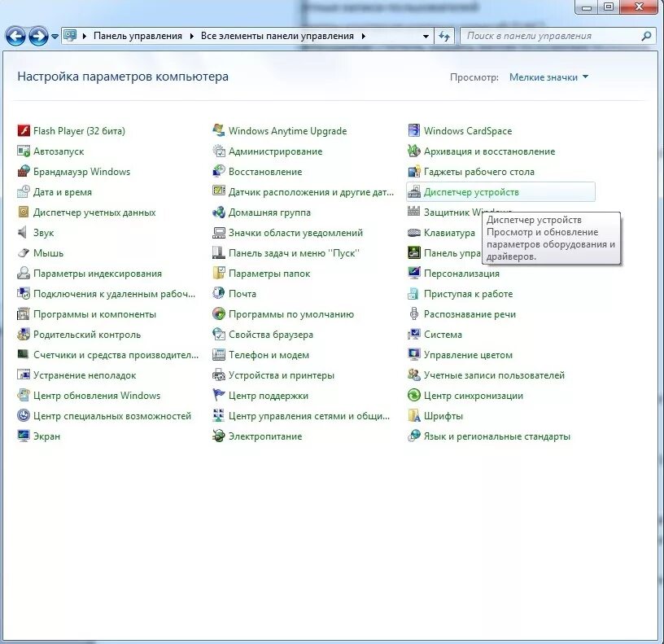Expand the arrow after Все элементы панели управления
The width and height of the screenshot is (664, 644).
pyautogui.click(x=364, y=37)
